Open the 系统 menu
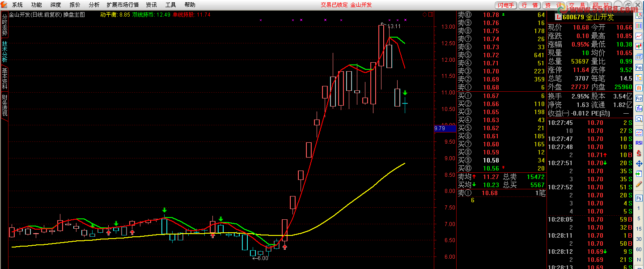Viewport: 644px width, 269px height. 17,5
